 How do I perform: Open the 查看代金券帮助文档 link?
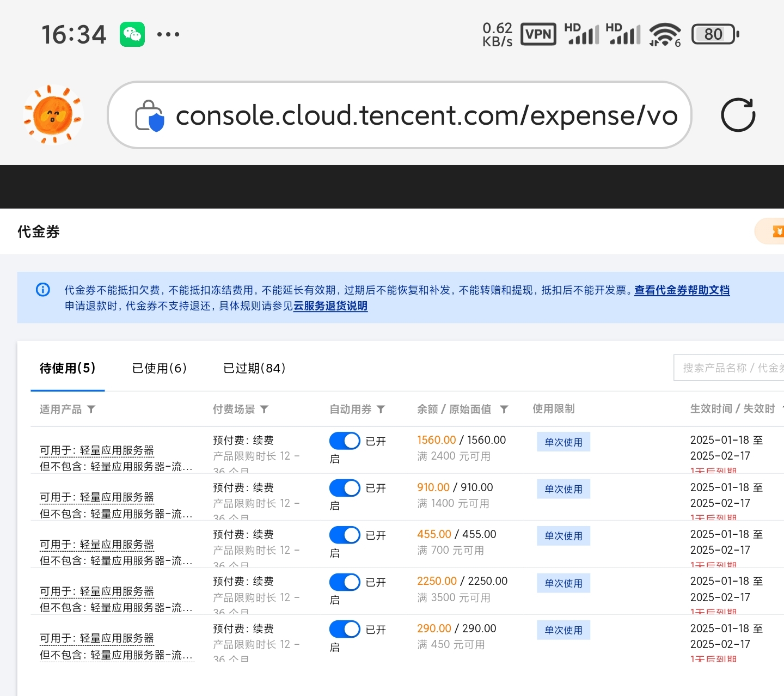pyautogui.click(x=682, y=290)
